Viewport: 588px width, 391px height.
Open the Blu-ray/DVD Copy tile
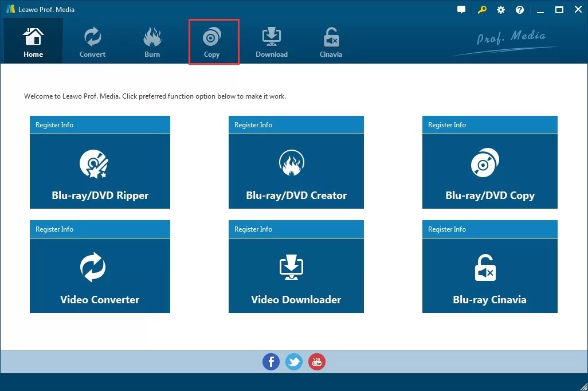489,171
